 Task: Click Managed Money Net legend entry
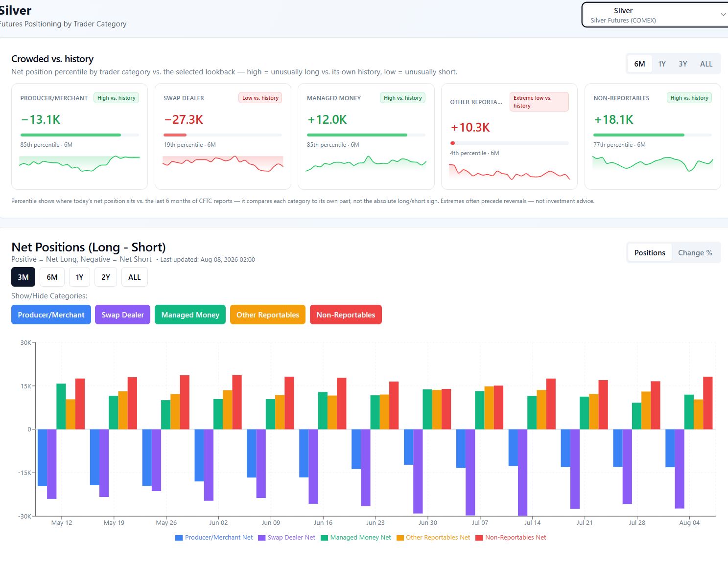click(355, 537)
